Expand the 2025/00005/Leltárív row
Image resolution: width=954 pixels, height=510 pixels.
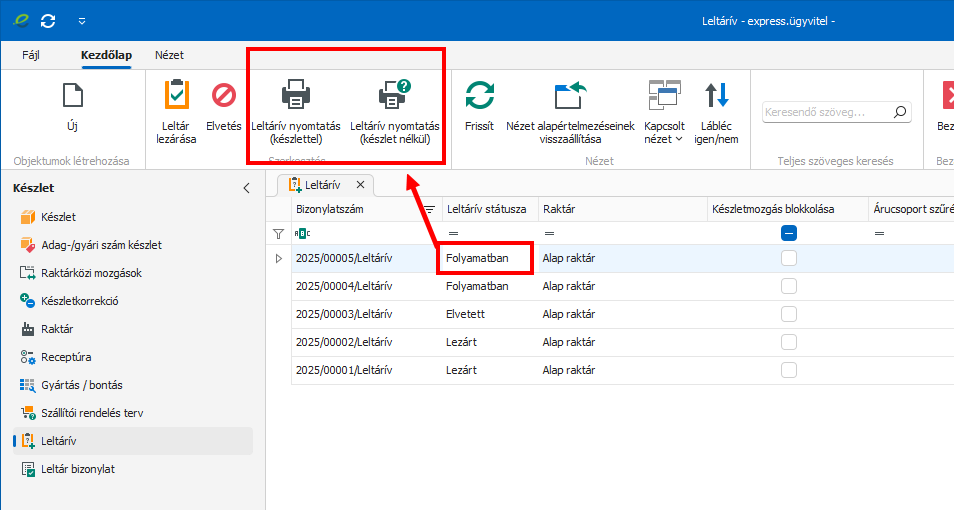click(278, 258)
